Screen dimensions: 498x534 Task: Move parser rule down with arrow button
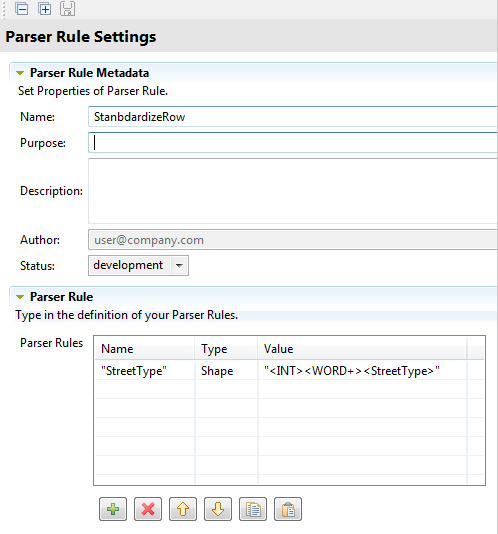coord(218,509)
